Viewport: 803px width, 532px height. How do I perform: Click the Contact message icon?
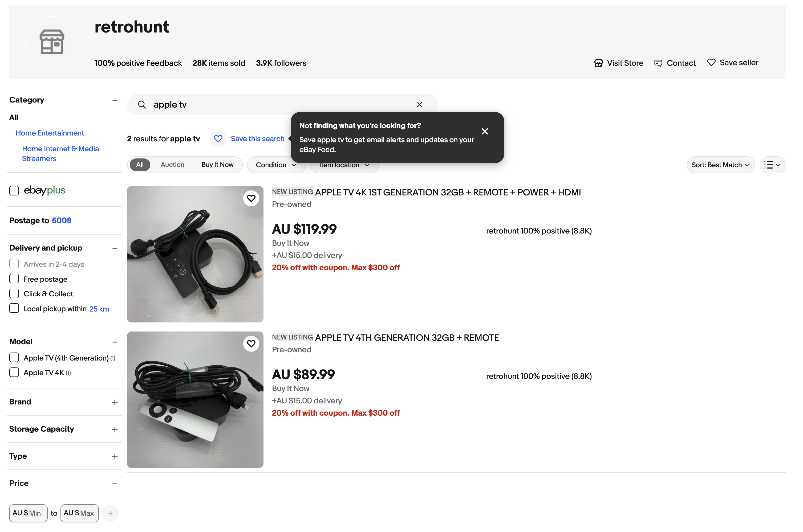pos(658,63)
